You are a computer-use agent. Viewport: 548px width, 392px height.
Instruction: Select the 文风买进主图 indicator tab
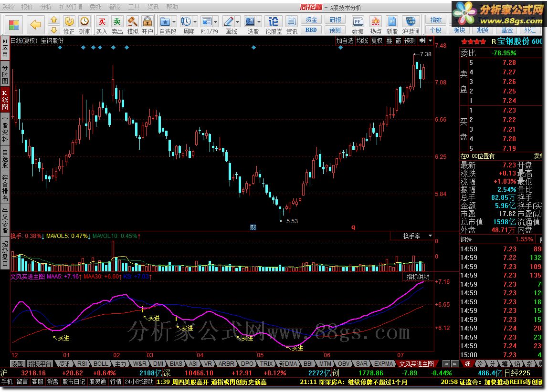tap(417, 364)
